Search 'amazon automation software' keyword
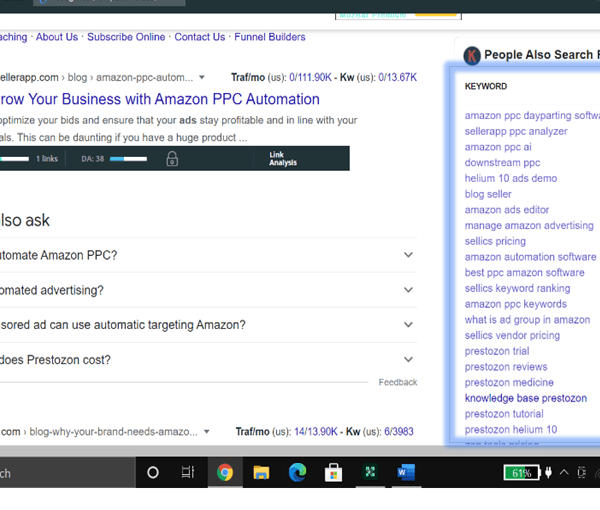Image resolution: width=600 pixels, height=510 pixels. coord(530,257)
